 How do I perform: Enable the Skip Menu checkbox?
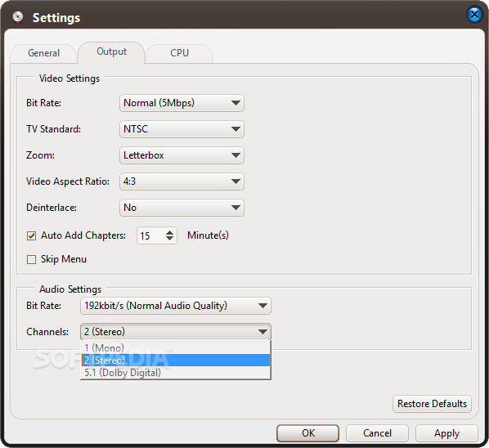coord(32,259)
